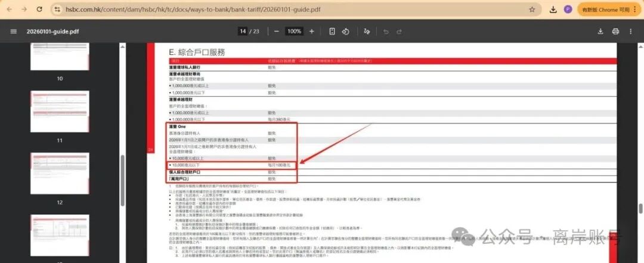The image size is (644, 263).
Task: Rotate the PDF counterclockwise
Action: (x=346, y=31)
